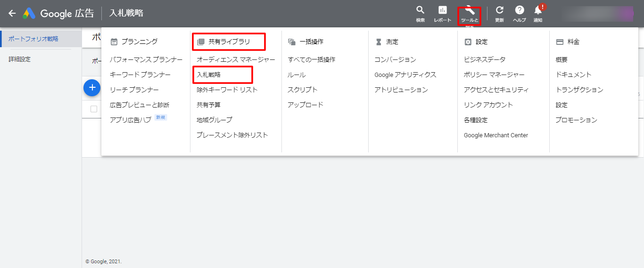Open 各種設定

click(476, 120)
